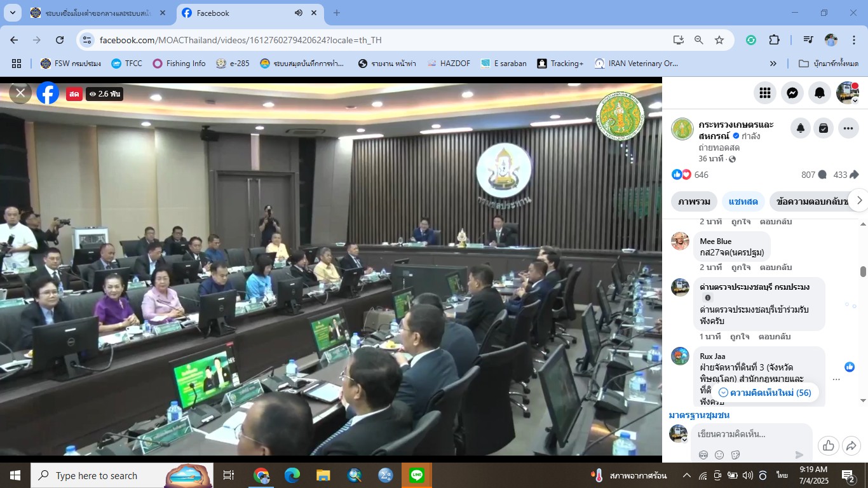Open LINE from the taskbar

pos(417,475)
